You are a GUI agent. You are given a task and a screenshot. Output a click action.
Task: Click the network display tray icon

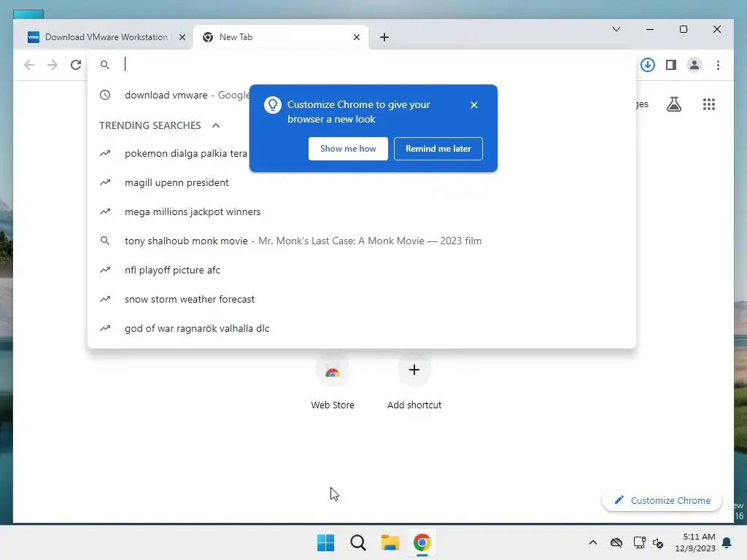[x=639, y=542]
